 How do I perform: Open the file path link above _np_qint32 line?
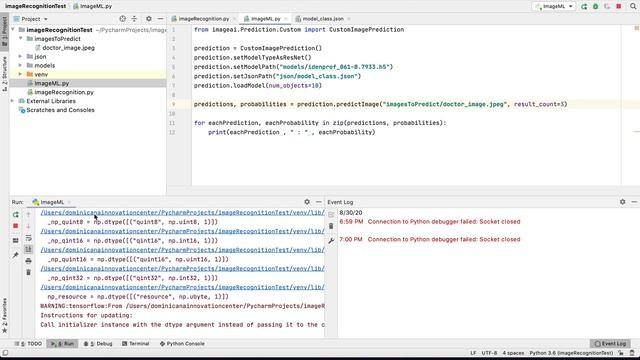(182, 269)
